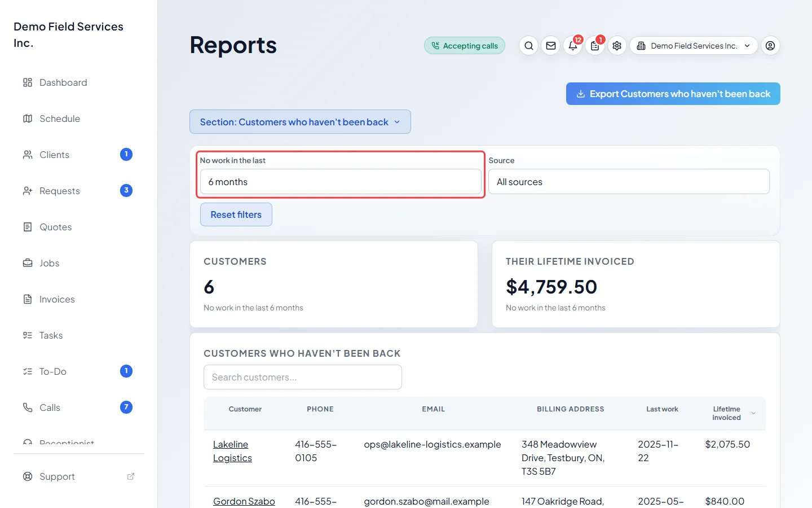The image size is (812, 508).
Task: Open the 'No work in the last' 6 months dropdown
Action: tap(341, 182)
